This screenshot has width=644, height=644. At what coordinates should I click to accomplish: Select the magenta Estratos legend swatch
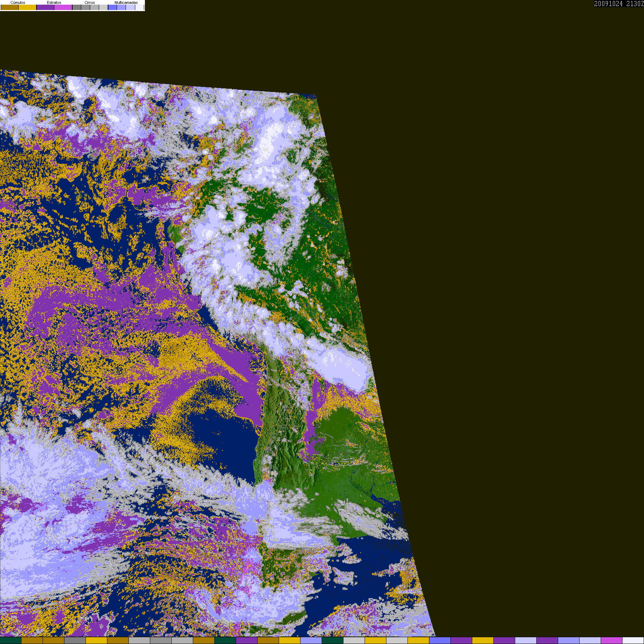[x=63, y=7]
